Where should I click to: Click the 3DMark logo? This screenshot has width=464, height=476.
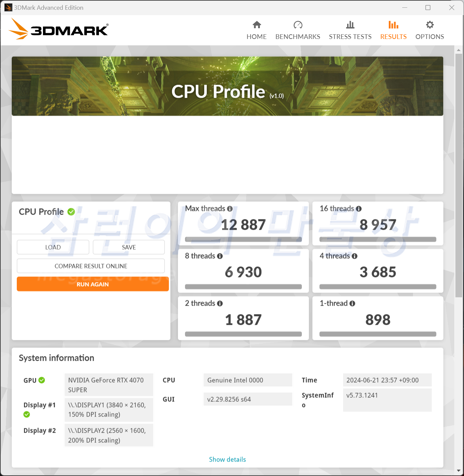click(x=58, y=29)
